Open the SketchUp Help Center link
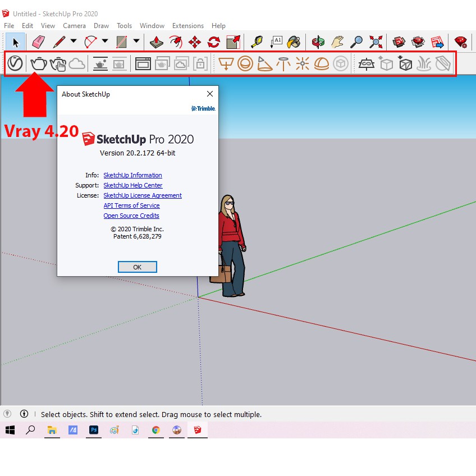Image resolution: width=476 pixels, height=476 pixels. 132,185
